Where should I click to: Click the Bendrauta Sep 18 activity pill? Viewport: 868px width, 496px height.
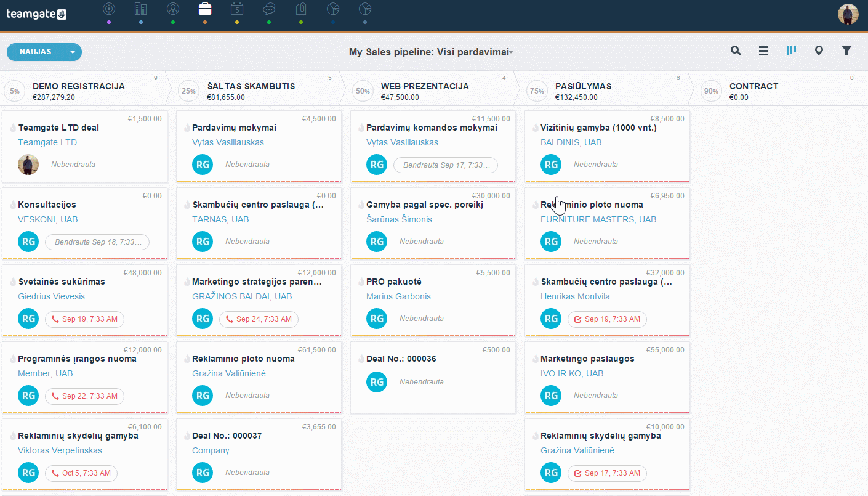(97, 242)
